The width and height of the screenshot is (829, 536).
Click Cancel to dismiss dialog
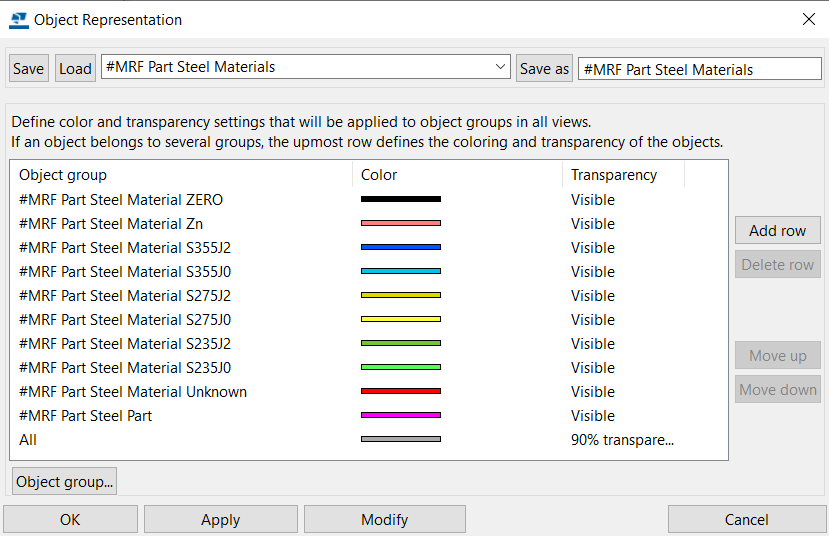747,520
